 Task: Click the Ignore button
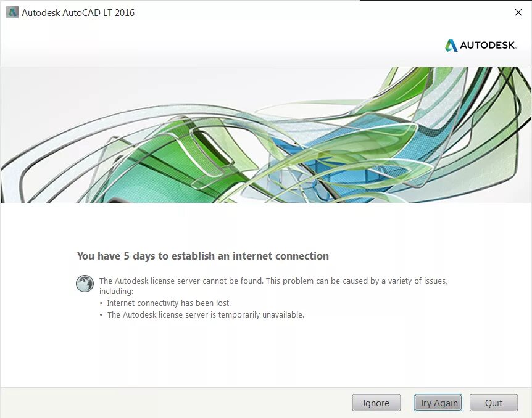pyautogui.click(x=376, y=403)
